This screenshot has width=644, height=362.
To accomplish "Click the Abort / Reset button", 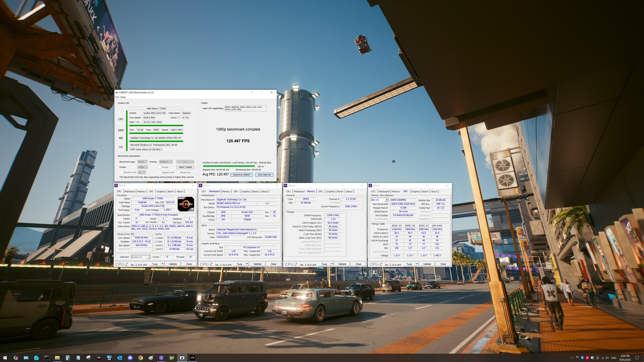I will click(x=185, y=167).
